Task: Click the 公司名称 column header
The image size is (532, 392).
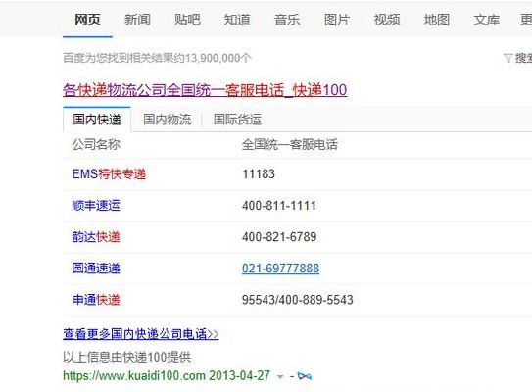Action: pyautogui.click(x=96, y=145)
